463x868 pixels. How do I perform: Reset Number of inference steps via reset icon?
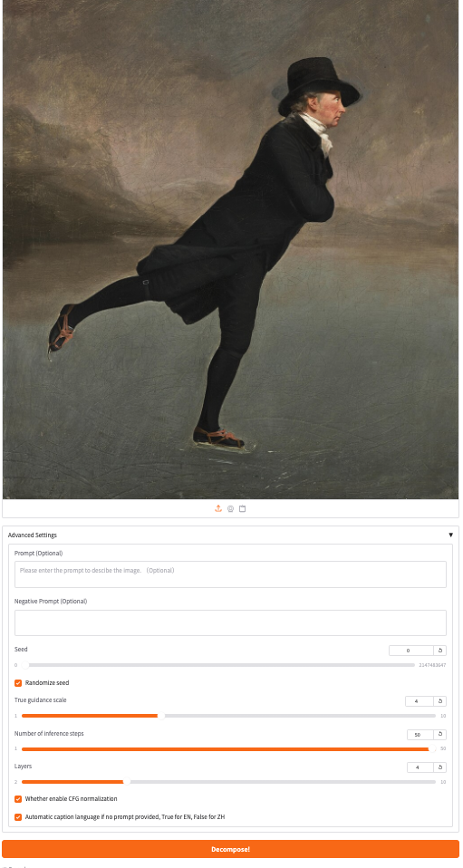tap(439, 735)
